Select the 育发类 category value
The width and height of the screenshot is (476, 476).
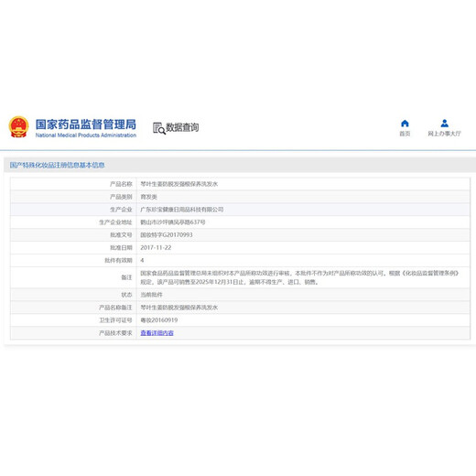pos(148,197)
